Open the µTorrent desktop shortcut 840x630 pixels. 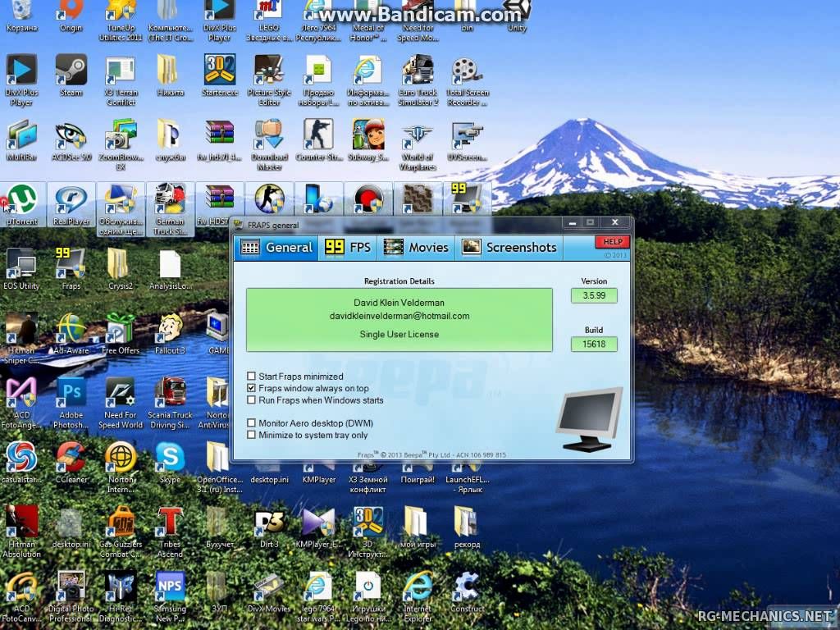[x=21, y=201]
